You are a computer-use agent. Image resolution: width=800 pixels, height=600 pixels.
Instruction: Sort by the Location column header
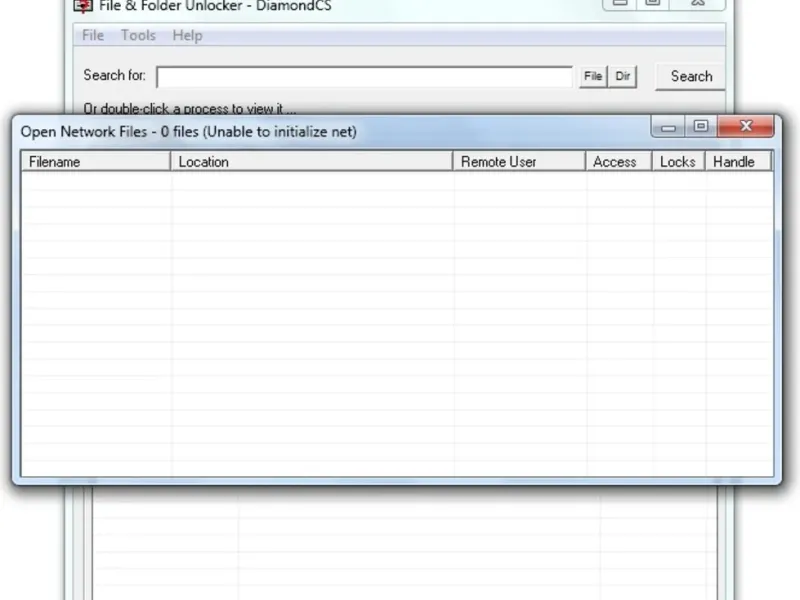312,162
